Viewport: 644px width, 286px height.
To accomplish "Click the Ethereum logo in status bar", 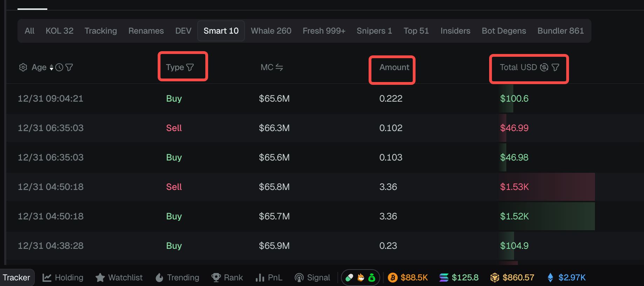I will click(x=550, y=278).
